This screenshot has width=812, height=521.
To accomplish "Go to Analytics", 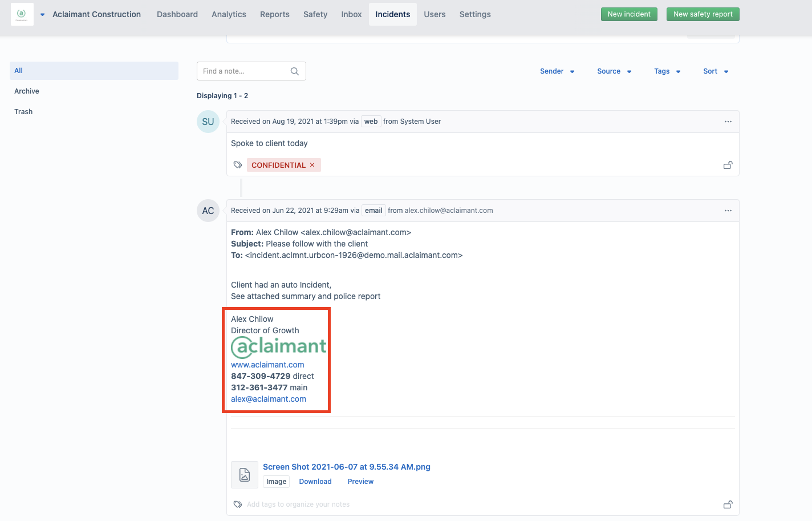I will click(229, 14).
